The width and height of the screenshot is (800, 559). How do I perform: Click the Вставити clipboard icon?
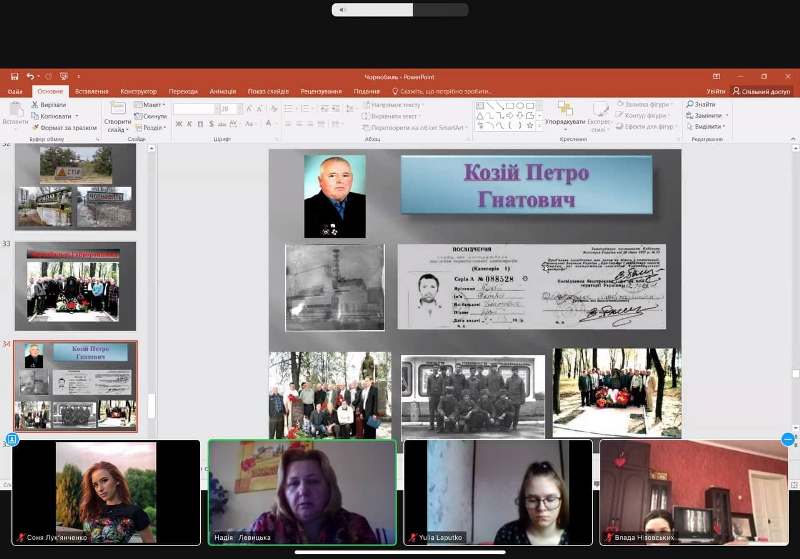(16, 109)
